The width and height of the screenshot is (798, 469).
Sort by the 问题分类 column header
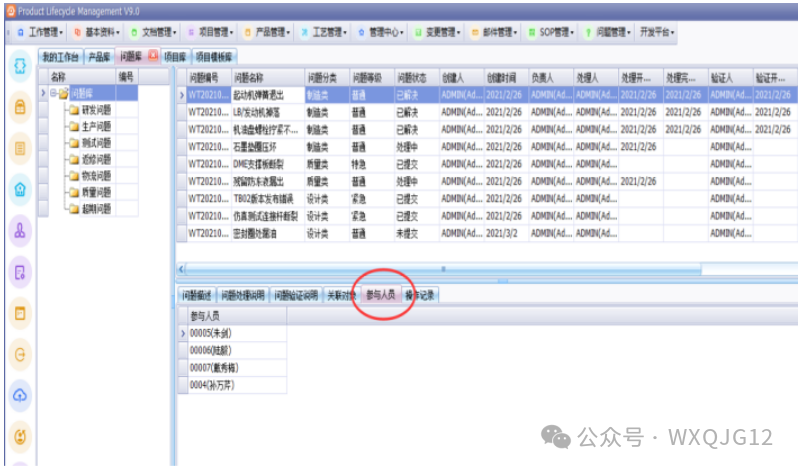tap(327, 77)
